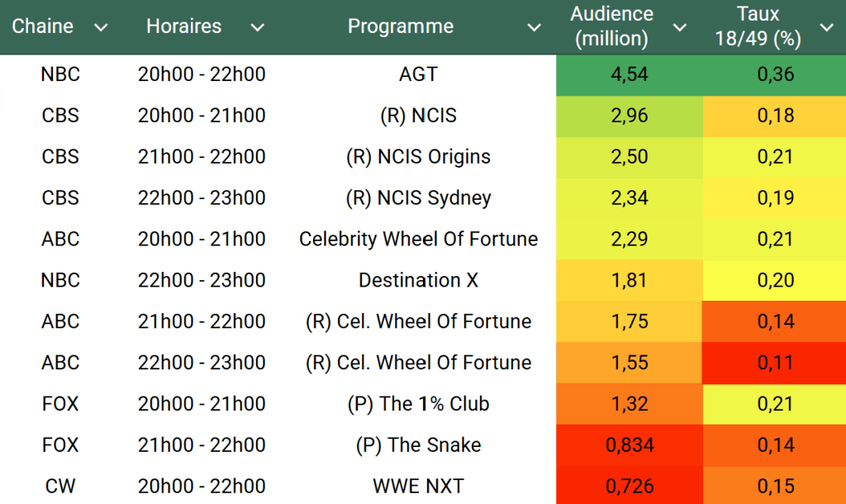
Task: Click the (P) The 1% Club cell
Action: tap(418, 404)
